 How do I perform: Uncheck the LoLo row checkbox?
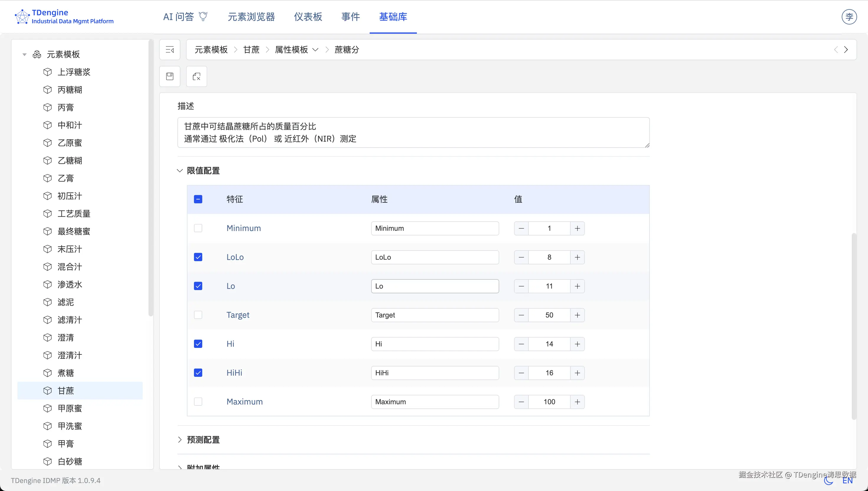tap(198, 257)
